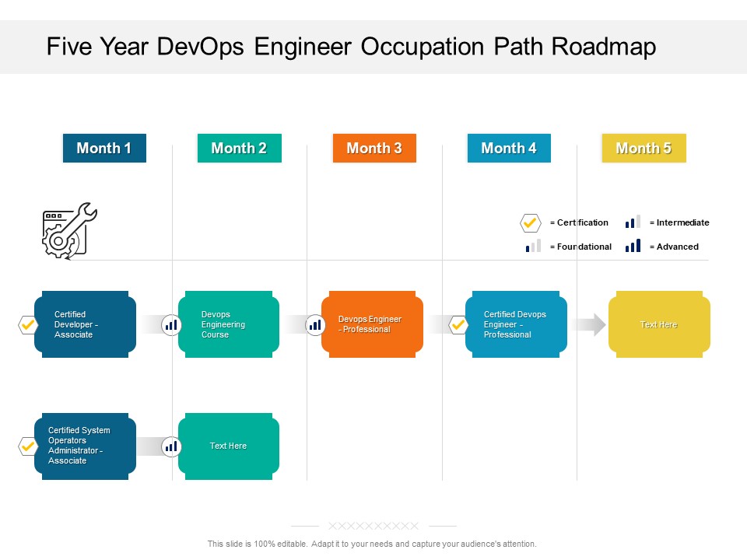Click the '= Foundational' legend label
Viewport: 747px width, 560px height.
[580, 247]
